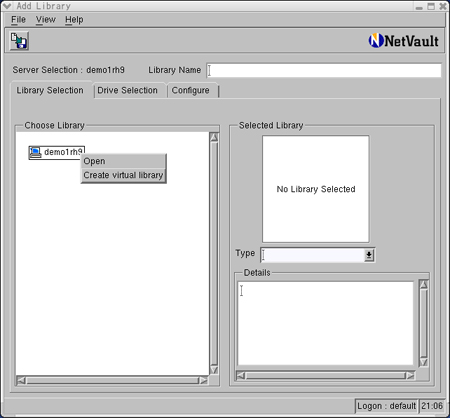
Task: Open the window menu icon in title bar
Action: (7, 6)
